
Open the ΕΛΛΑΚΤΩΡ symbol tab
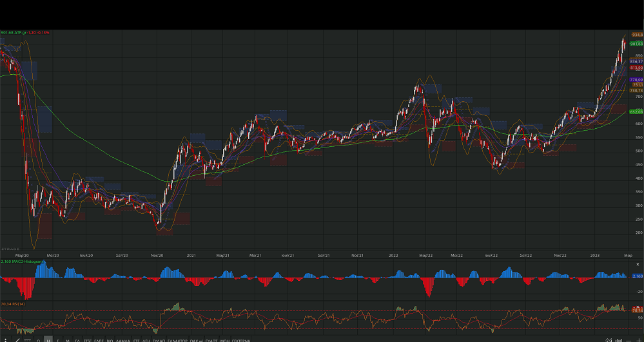[177, 340]
